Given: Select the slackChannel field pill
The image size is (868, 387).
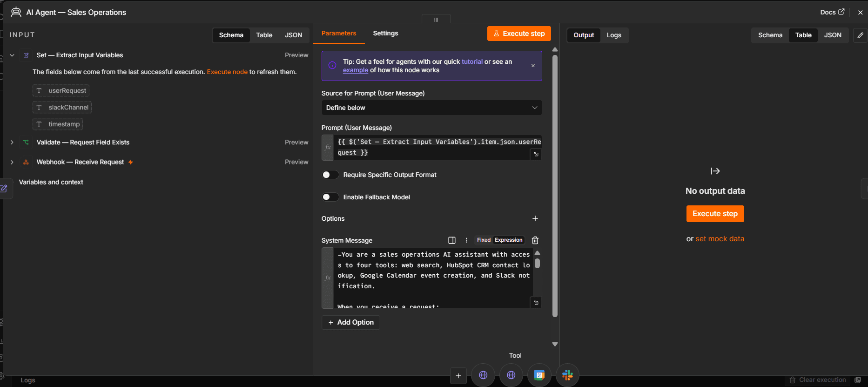Looking at the screenshot, I should [62, 107].
